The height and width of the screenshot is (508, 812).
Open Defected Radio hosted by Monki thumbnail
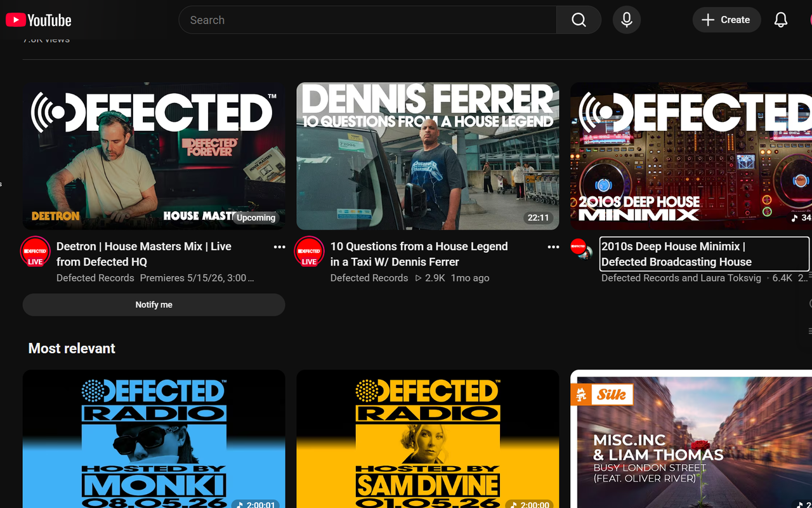(154, 439)
